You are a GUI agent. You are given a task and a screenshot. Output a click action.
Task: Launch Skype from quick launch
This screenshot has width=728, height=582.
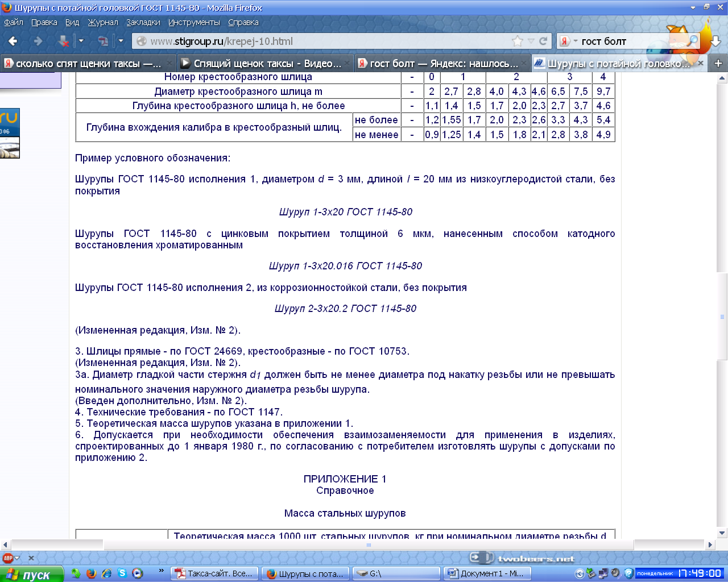(122, 573)
